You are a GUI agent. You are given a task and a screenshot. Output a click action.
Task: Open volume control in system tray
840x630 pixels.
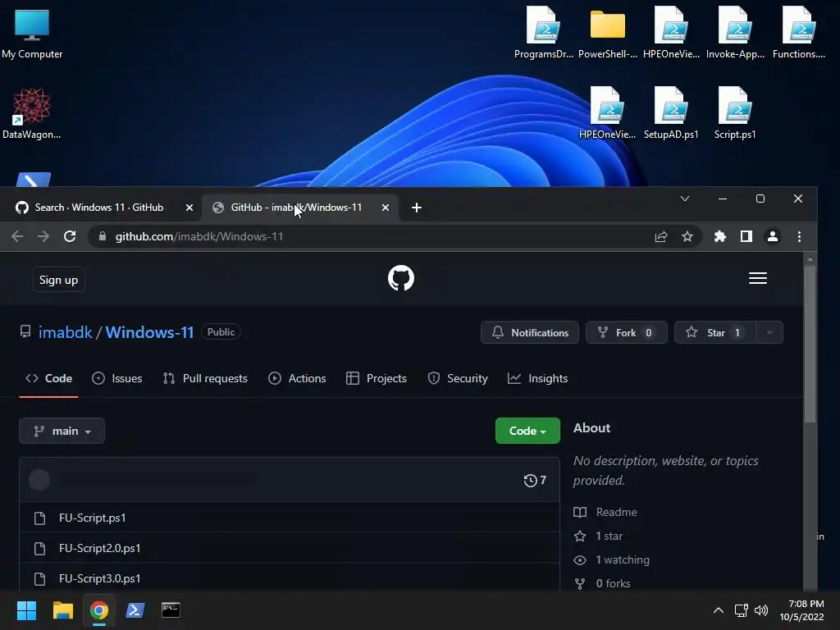pos(760,610)
